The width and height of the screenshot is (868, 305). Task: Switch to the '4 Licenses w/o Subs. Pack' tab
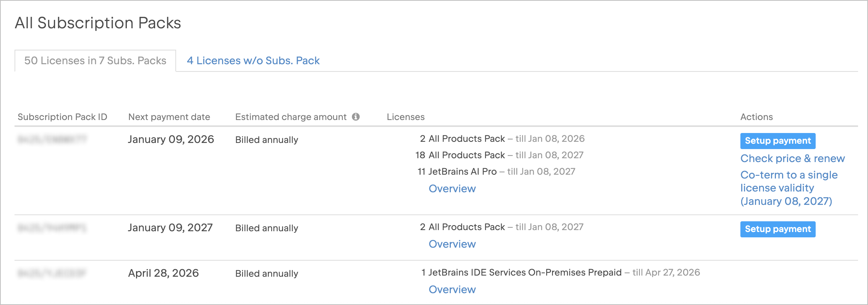coord(253,60)
